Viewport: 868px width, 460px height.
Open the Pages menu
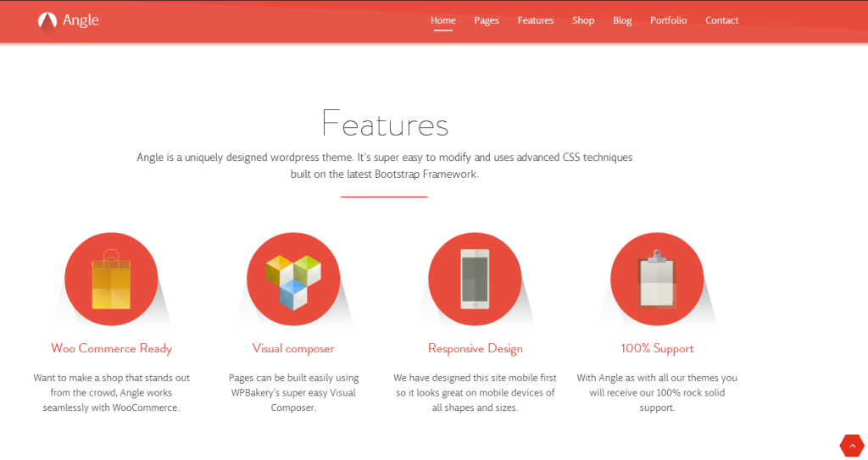coord(487,20)
